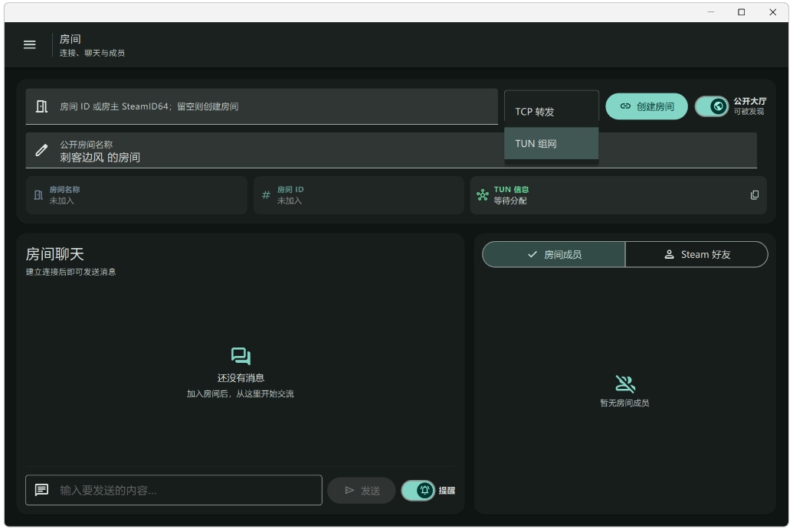Screen dimensions: 793x532
Task: Minimize the application window
Action: click(710, 12)
